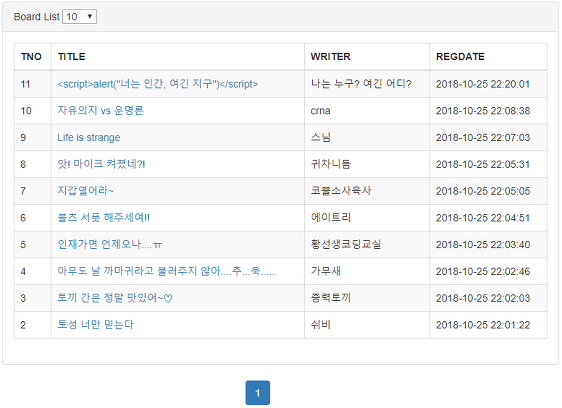Go to pagination page 1

coord(257,393)
